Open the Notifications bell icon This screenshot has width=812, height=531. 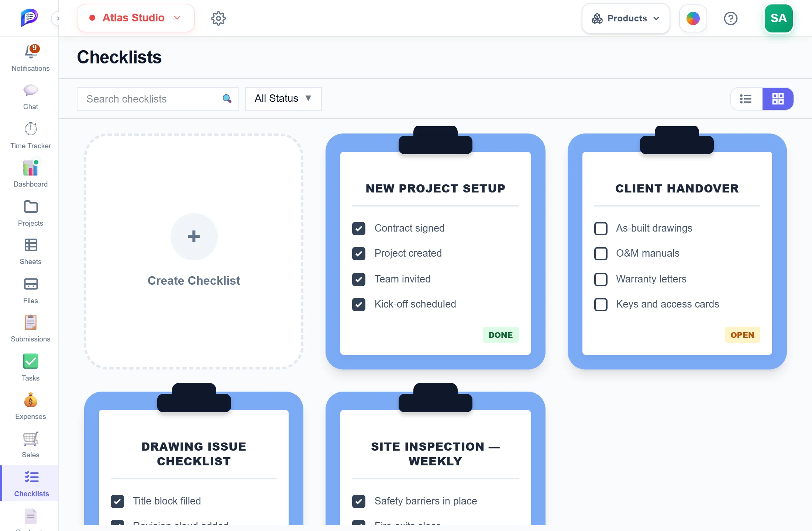pyautogui.click(x=31, y=52)
